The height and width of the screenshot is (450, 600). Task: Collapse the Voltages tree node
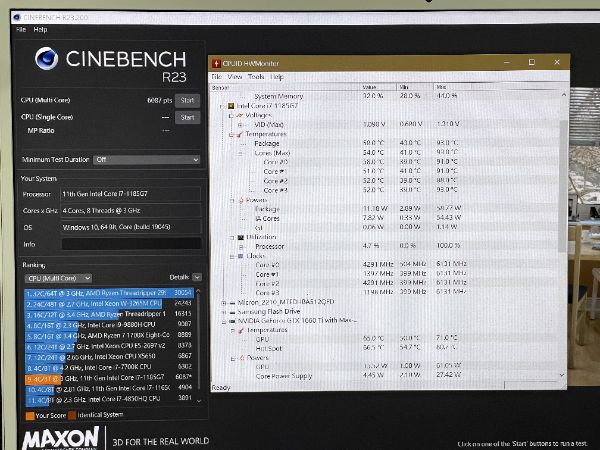pos(231,115)
